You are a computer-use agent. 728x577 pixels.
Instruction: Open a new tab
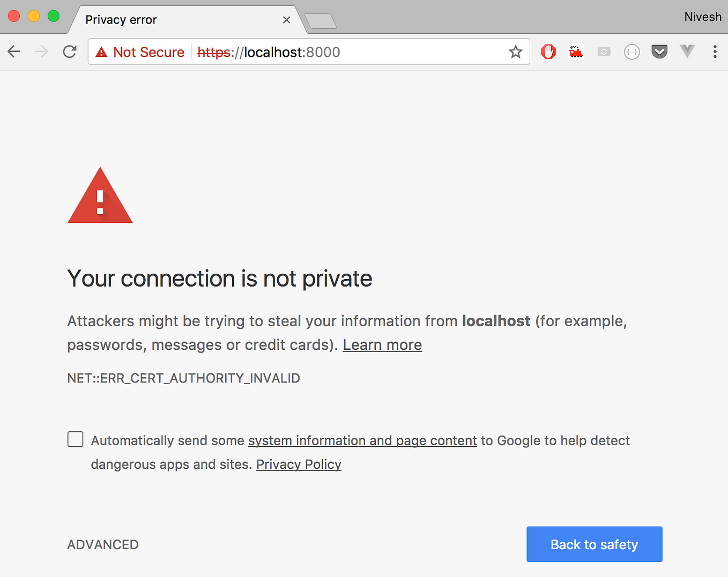point(321,21)
